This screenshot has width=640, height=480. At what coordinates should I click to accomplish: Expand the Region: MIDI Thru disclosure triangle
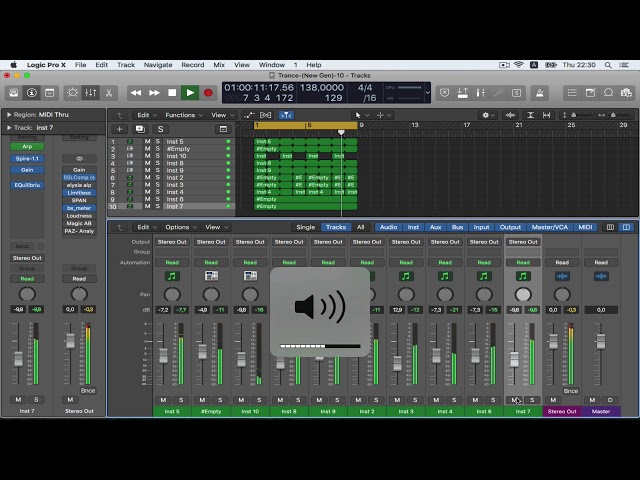point(9,115)
